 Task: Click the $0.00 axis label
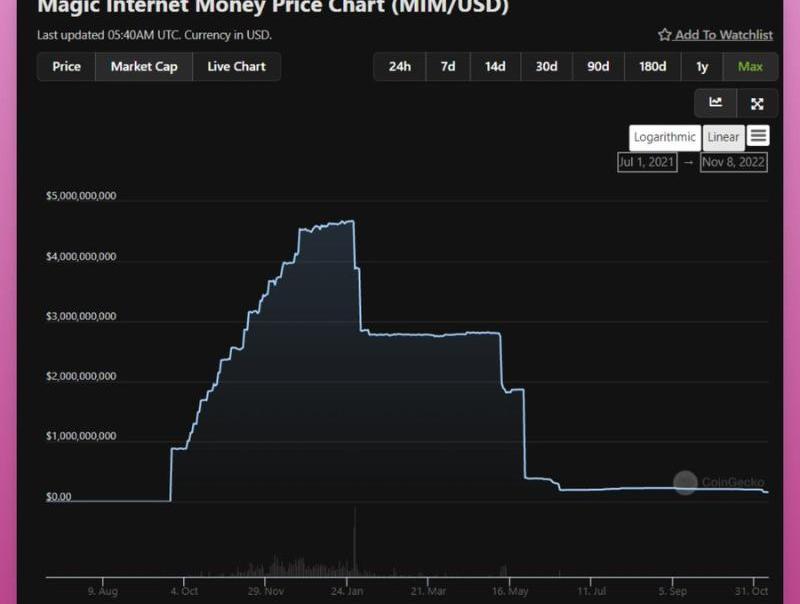59,497
